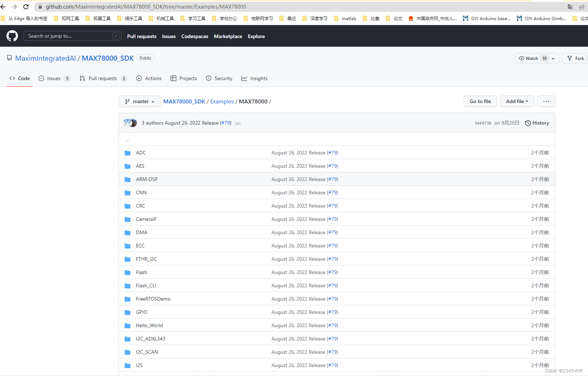
Task: Open the MAX78000_SDK repository title link
Action: [x=108, y=58]
